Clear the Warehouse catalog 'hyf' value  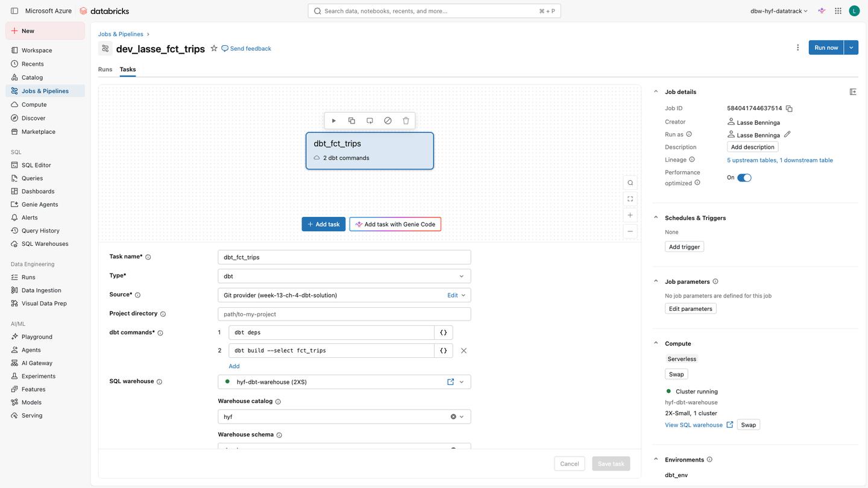click(453, 417)
